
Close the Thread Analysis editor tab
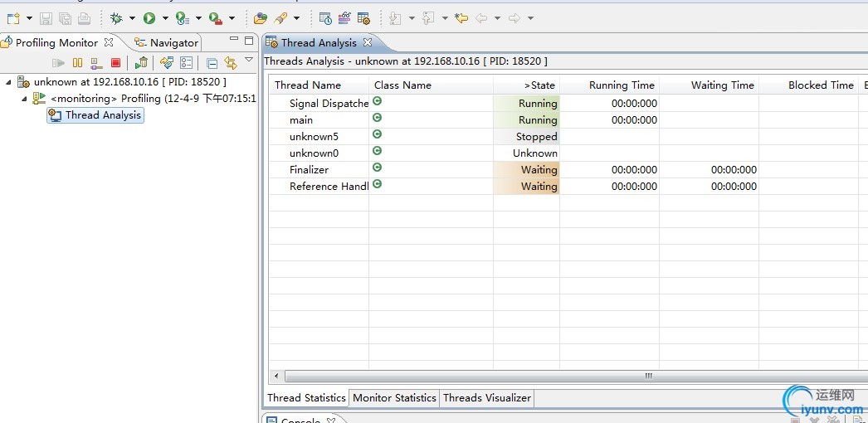coord(368,42)
